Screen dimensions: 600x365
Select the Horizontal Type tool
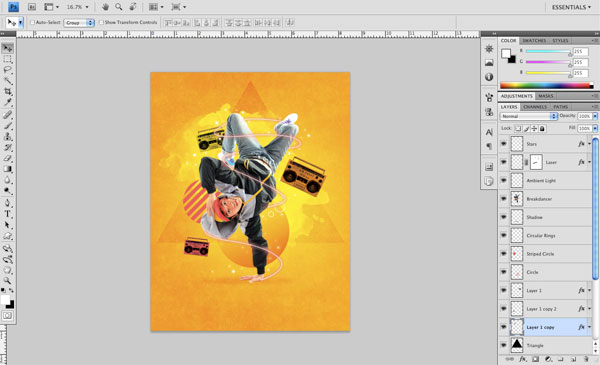7,214
